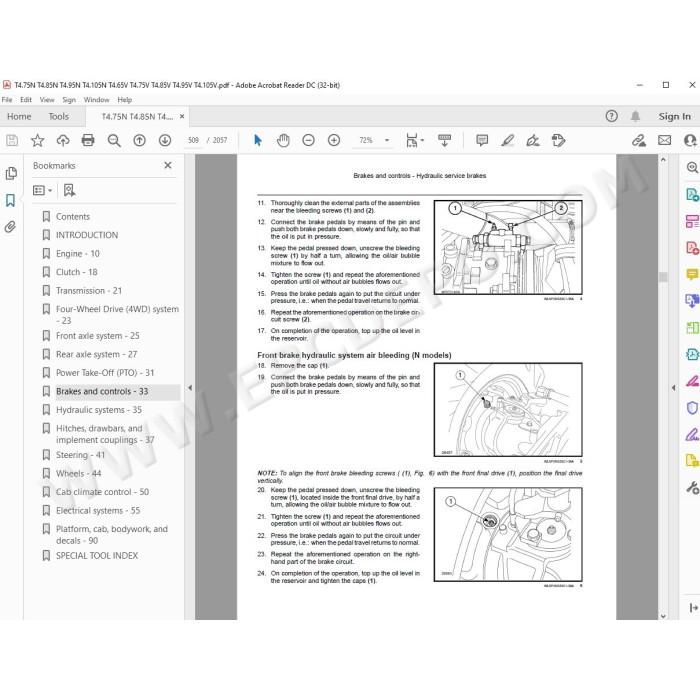Jump to Engine - 10 bookmark
700x700 pixels.
tap(78, 254)
